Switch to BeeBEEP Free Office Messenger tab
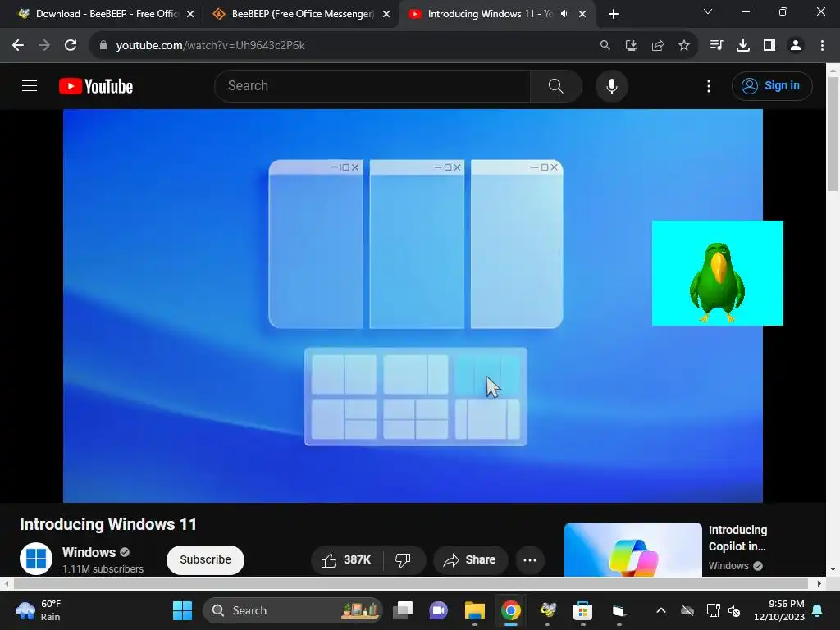This screenshot has height=630, width=840. tap(300, 14)
